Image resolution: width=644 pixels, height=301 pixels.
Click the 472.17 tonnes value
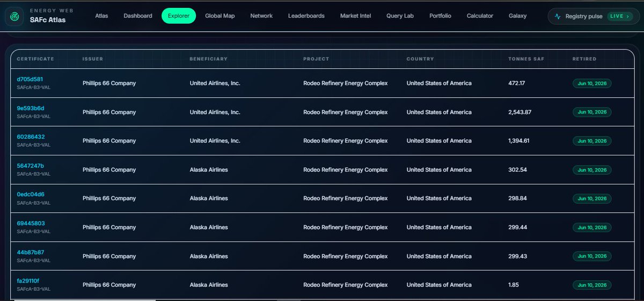coord(517,83)
